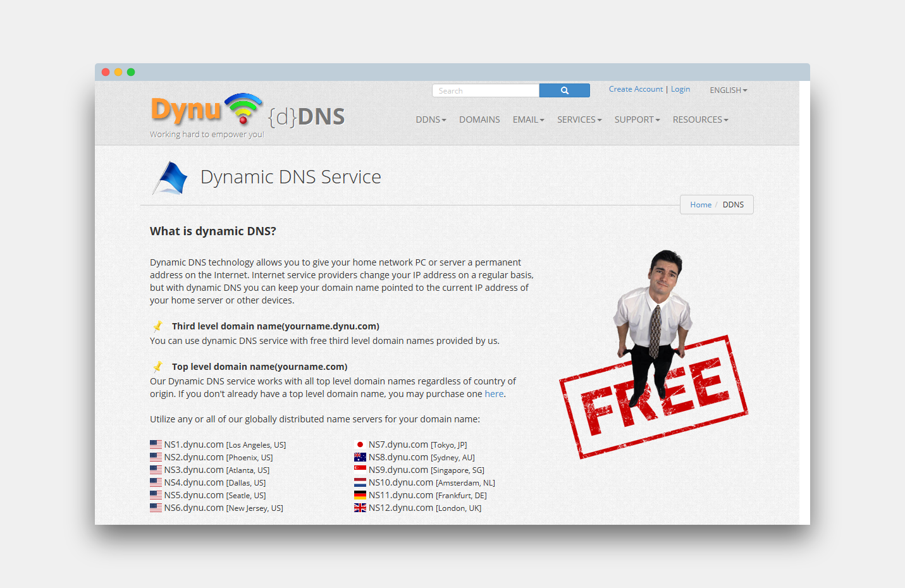Click the US flag next to NS3.dynu.com
This screenshot has height=588, width=905.
click(156, 470)
